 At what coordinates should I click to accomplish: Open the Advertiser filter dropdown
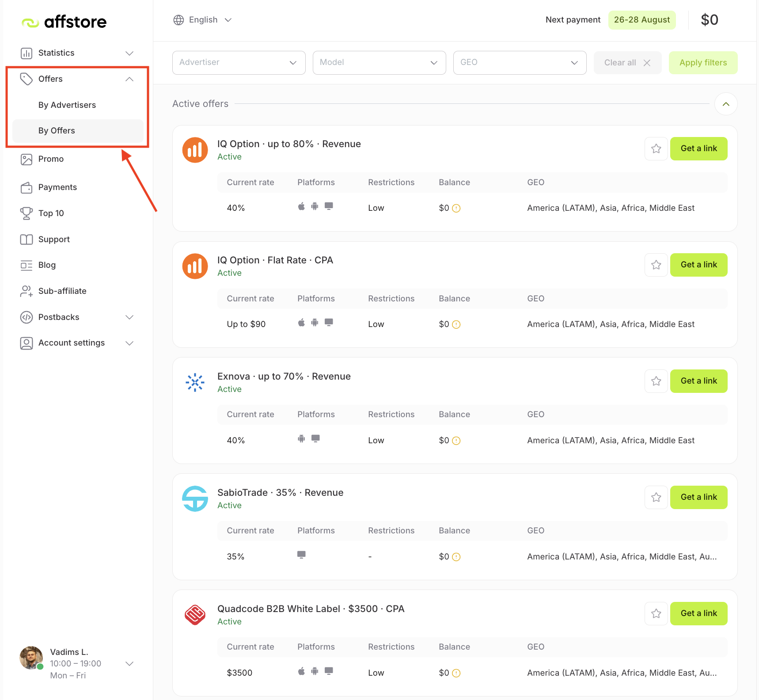click(x=239, y=62)
